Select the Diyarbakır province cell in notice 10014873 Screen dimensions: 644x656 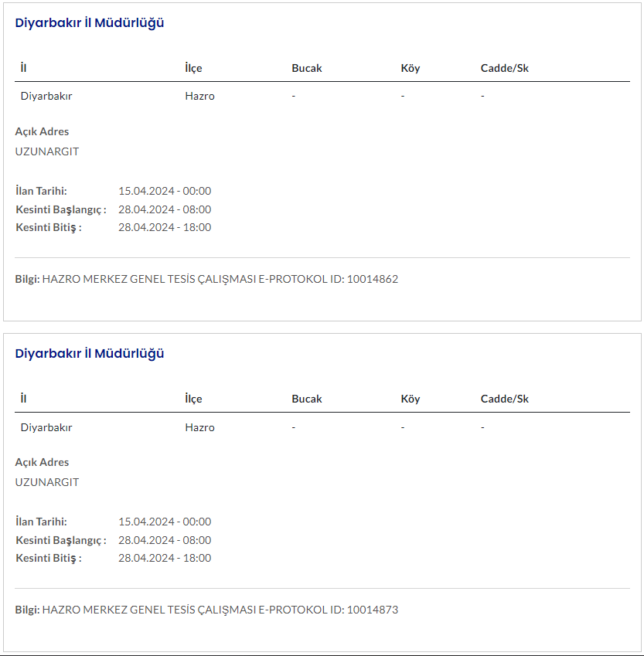pos(46,427)
